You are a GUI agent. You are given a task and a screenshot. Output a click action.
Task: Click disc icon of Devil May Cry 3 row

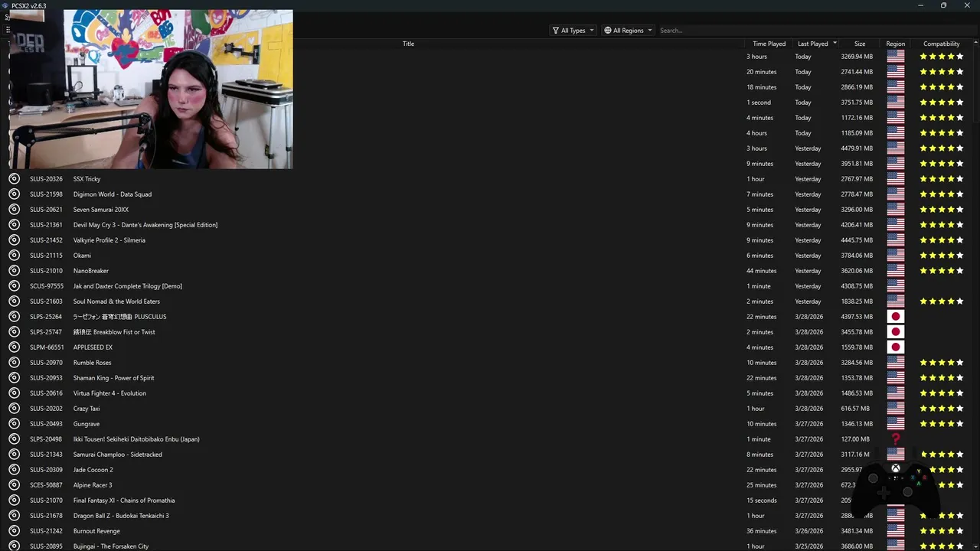14,225
